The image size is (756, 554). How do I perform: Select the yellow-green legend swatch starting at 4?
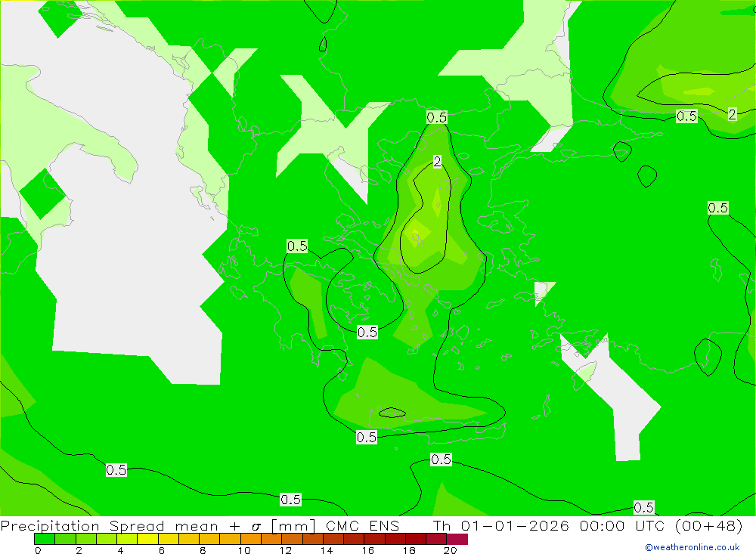point(127,539)
